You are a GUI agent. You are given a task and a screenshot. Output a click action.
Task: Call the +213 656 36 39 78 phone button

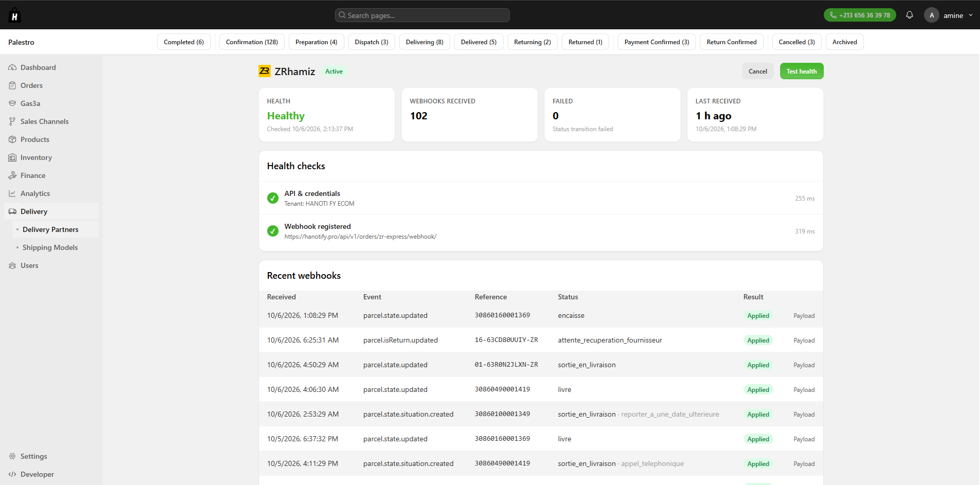pyautogui.click(x=860, y=15)
